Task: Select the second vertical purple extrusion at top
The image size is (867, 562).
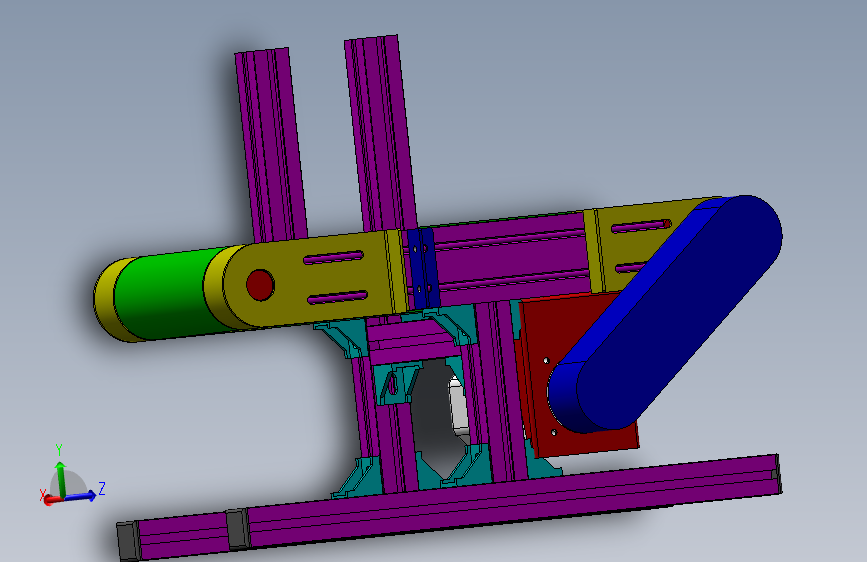Action: point(382,133)
